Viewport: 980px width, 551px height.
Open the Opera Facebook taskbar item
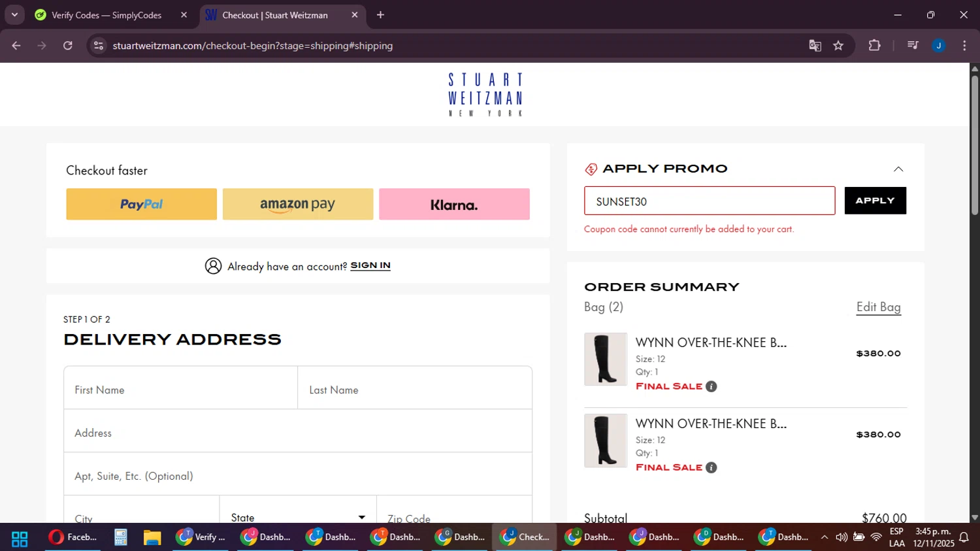click(x=73, y=537)
